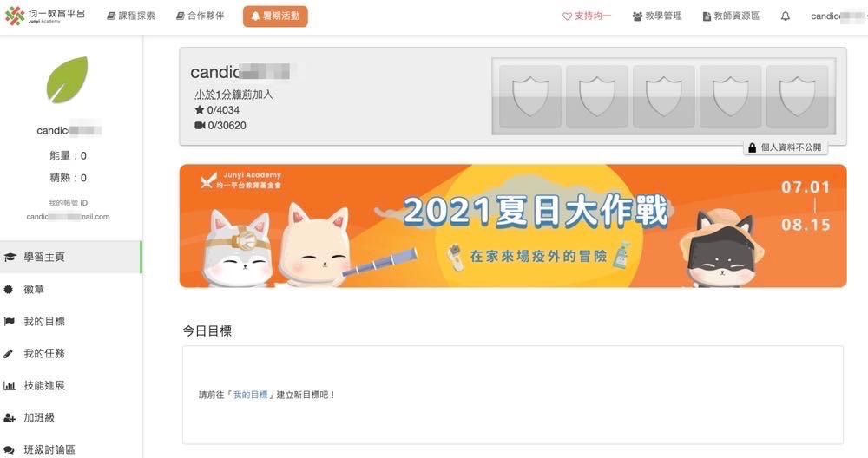The height and width of the screenshot is (458, 868).
Task: Toggle the 個人資料不公開 privacy lock
Action: tap(785, 147)
